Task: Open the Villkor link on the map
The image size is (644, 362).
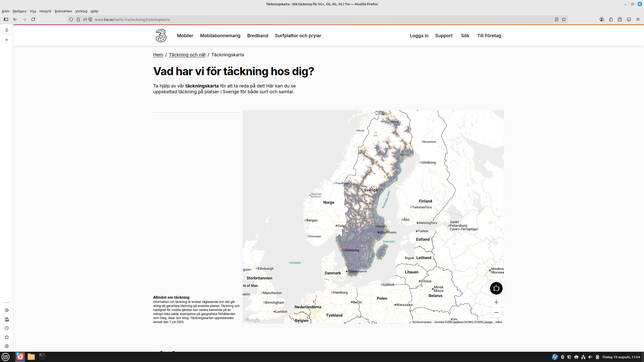Action: point(499,322)
